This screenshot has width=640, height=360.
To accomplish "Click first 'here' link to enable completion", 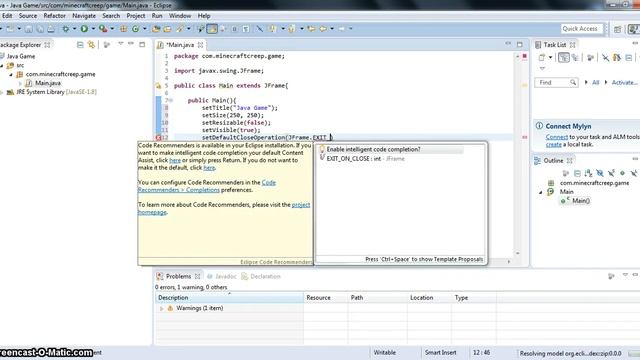I will click(175, 160).
